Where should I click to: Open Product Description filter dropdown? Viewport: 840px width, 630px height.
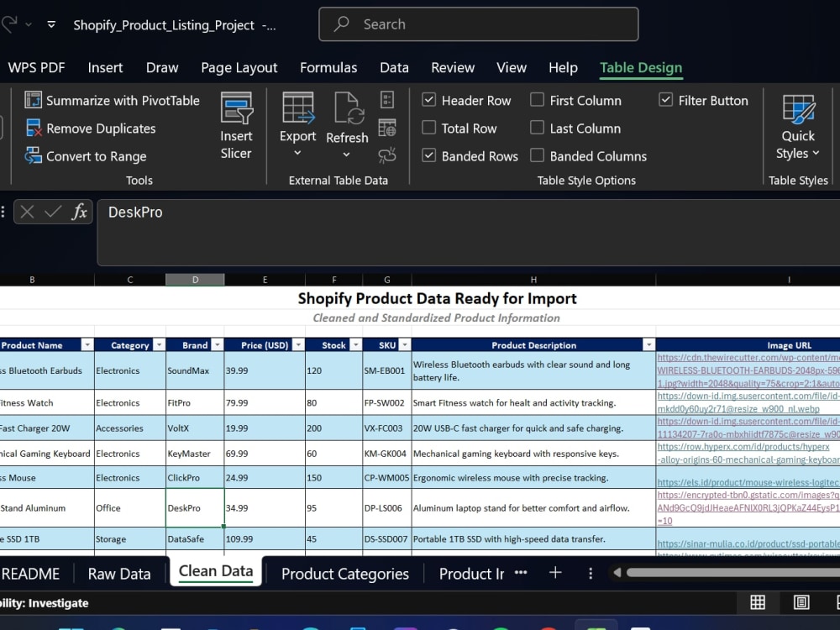coord(648,345)
